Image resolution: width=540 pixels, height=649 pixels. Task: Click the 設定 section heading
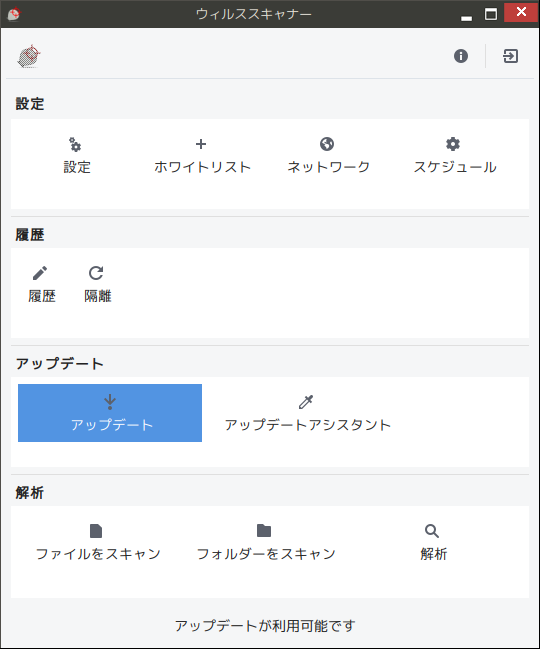tap(30, 104)
